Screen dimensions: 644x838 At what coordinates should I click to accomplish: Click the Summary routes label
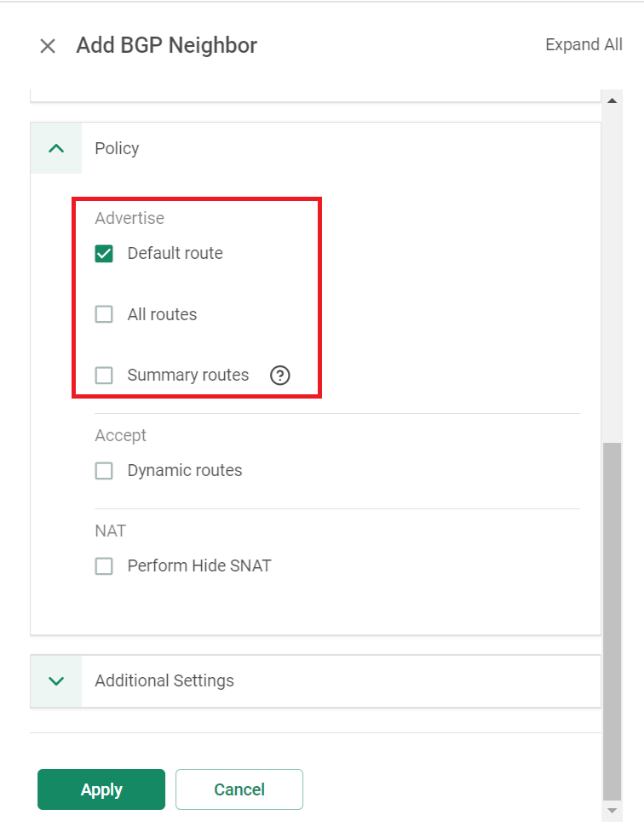(188, 375)
